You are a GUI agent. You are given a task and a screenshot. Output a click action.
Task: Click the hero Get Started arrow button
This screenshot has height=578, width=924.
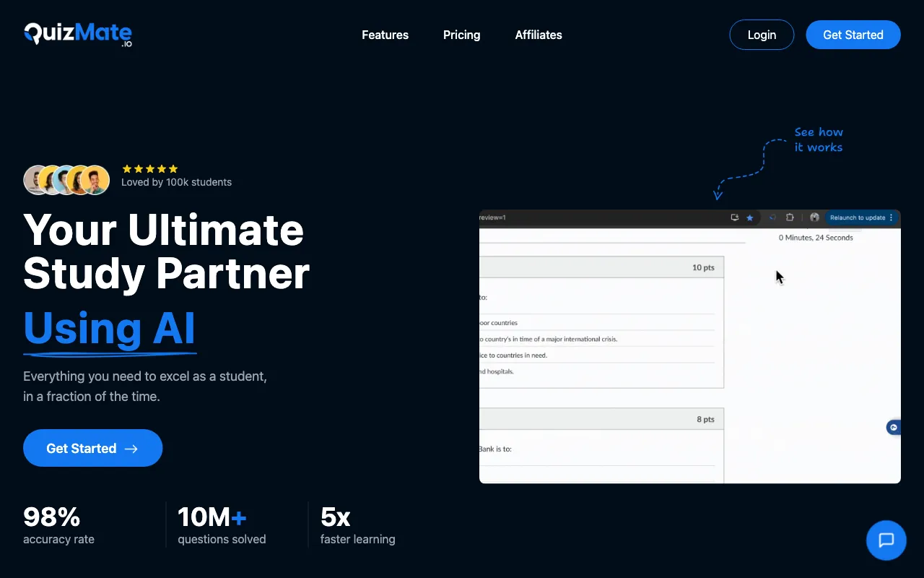click(92, 448)
